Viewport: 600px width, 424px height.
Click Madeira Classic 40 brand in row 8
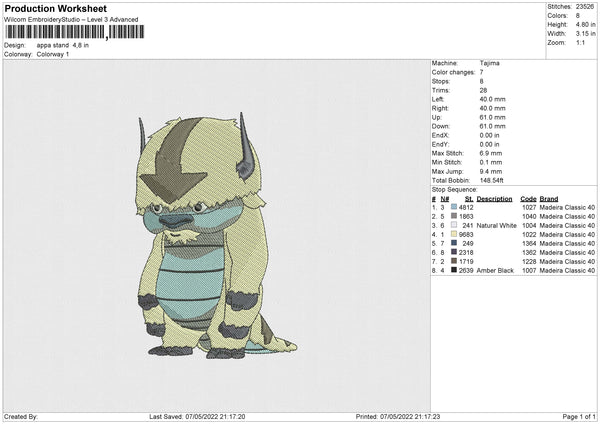[567, 271]
